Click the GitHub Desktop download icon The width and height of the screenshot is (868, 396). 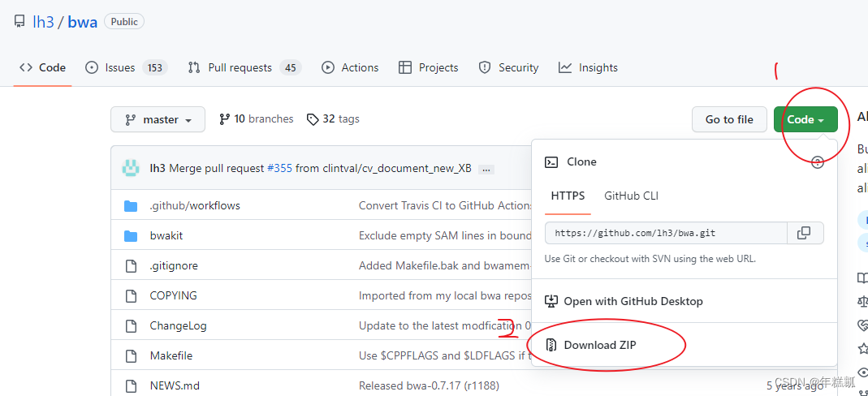click(551, 301)
